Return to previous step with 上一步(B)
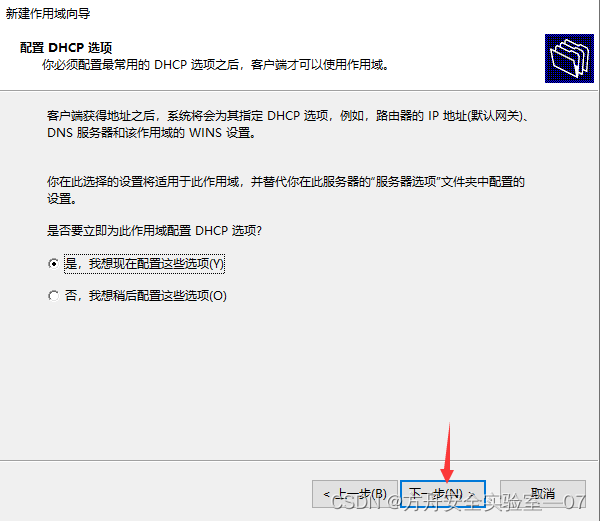601x521 pixels. point(355,494)
